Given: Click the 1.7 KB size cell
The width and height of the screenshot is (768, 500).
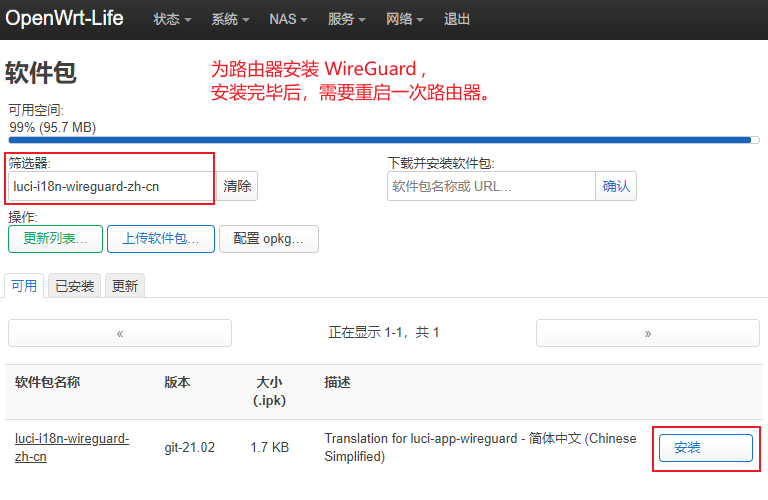Looking at the screenshot, I should (270, 447).
